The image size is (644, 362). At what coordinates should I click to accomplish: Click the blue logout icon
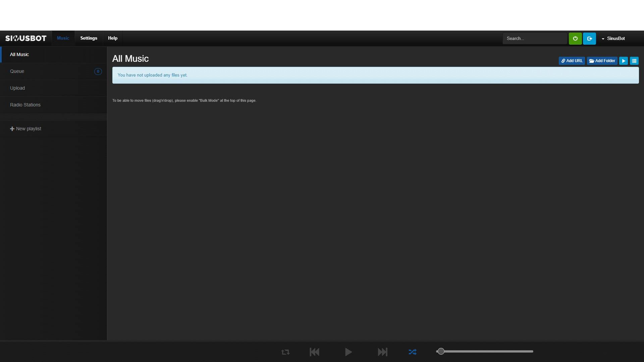589,39
